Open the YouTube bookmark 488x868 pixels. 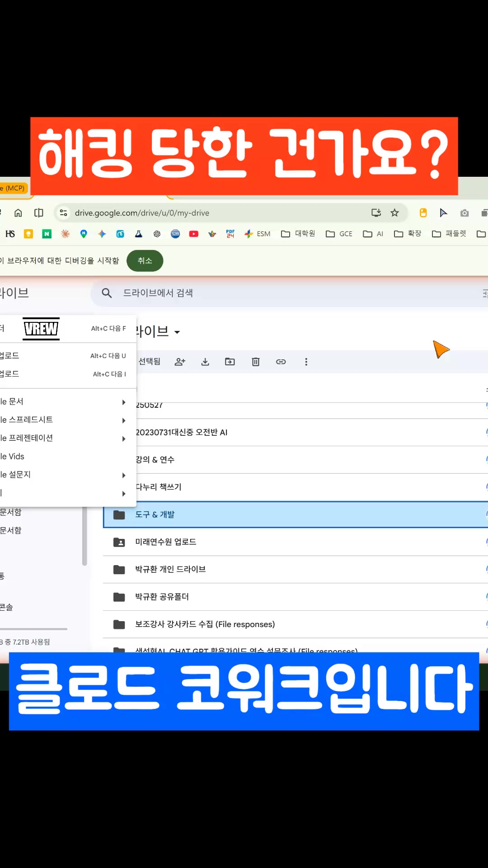pyautogui.click(x=194, y=234)
